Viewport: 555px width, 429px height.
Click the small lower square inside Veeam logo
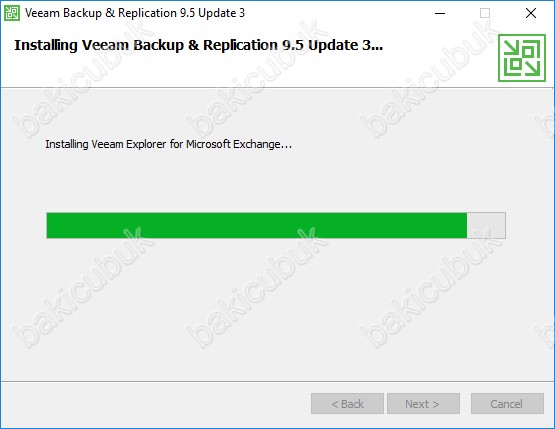click(516, 64)
